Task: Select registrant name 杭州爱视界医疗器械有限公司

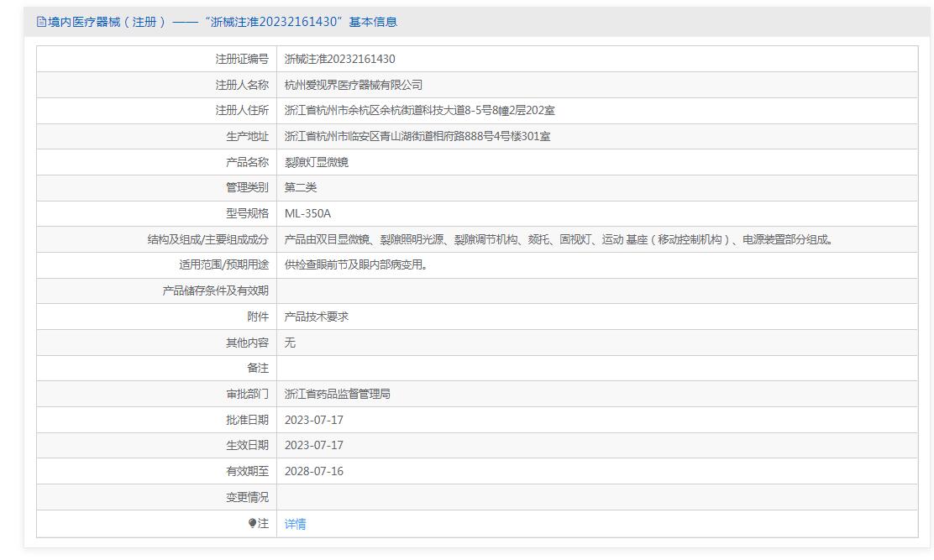Action: click(354, 85)
